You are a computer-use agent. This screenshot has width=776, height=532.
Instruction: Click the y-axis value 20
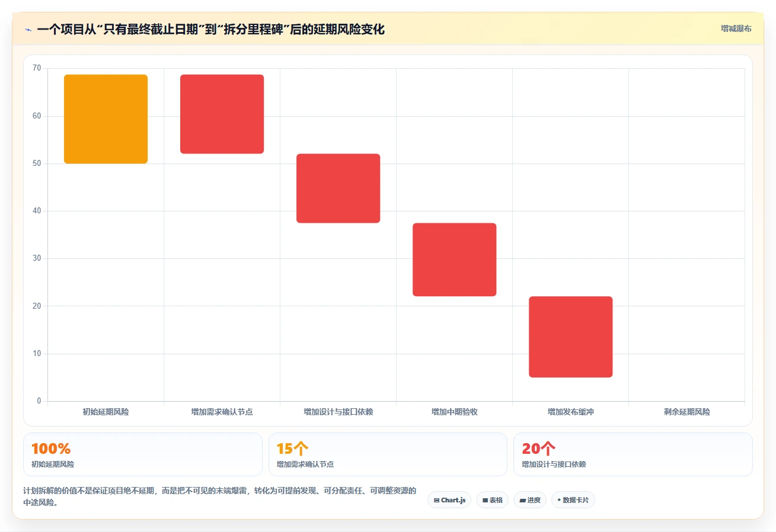pyautogui.click(x=37, y=306)
